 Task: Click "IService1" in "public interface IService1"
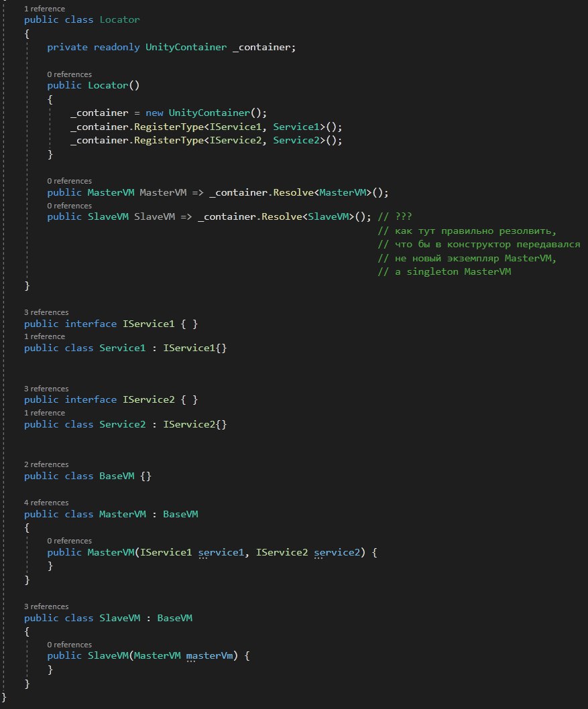tap(148, 324)
